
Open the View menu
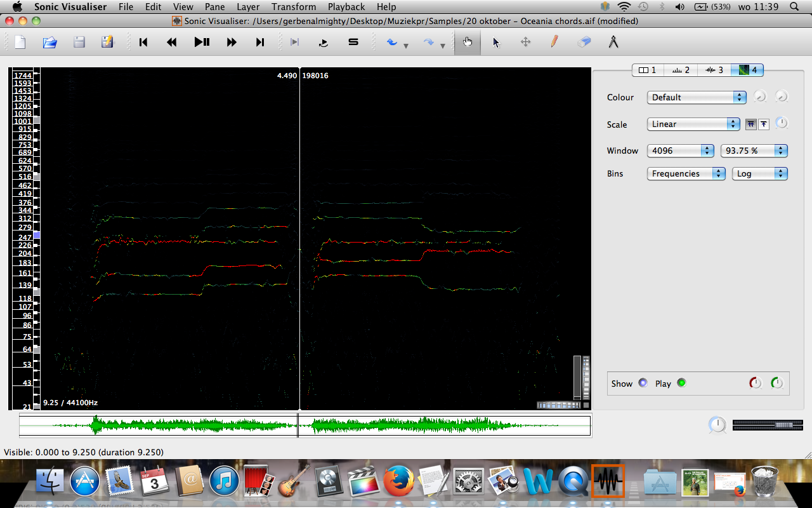coord(183,6)
